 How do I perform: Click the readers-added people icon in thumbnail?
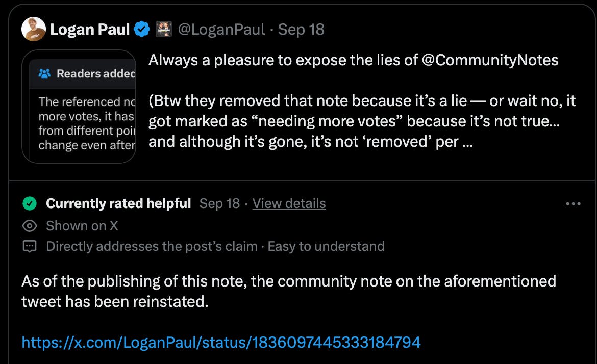click(x=45, y=74)
